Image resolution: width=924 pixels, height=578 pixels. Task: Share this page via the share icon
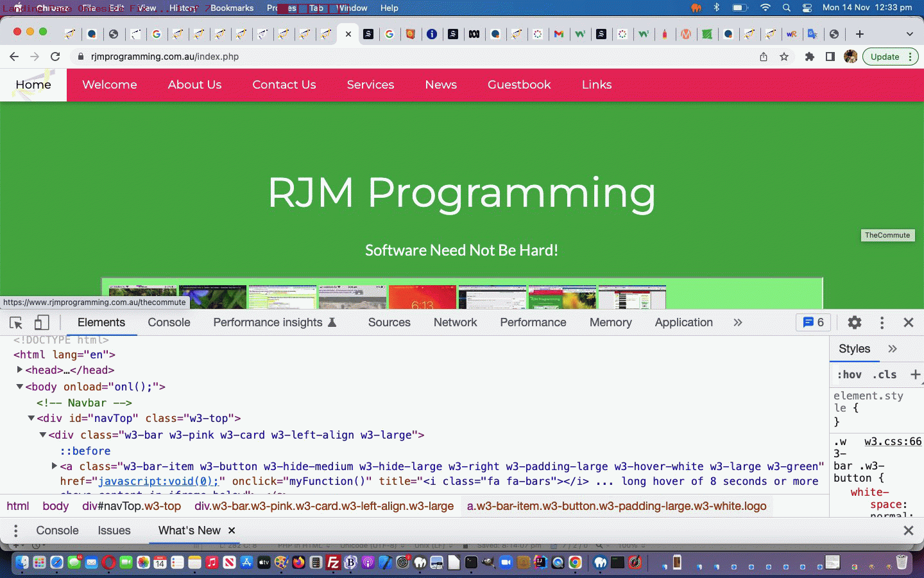click(x=764, y=57)
